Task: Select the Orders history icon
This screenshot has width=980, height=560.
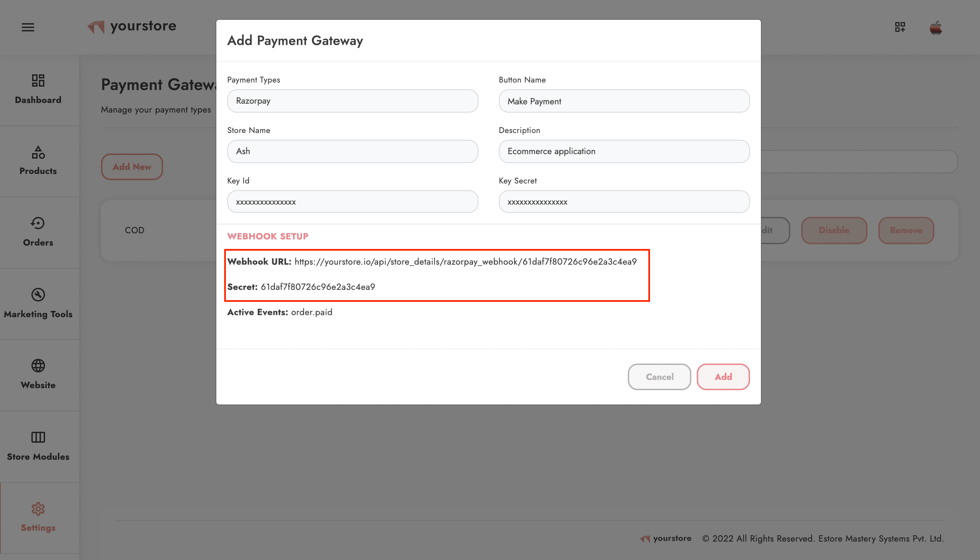Action: (38, 223)
